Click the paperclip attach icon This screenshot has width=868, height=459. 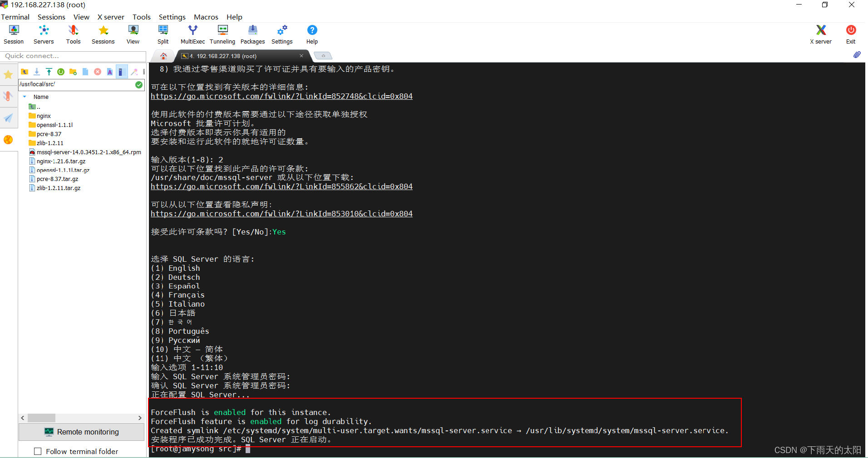coord(857,55)
